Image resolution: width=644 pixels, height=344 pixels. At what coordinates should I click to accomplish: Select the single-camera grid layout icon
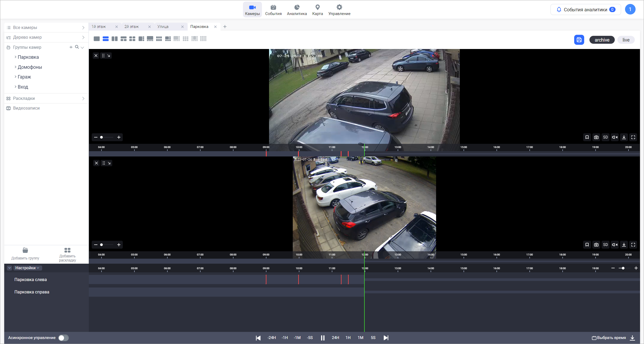[97, 39]
